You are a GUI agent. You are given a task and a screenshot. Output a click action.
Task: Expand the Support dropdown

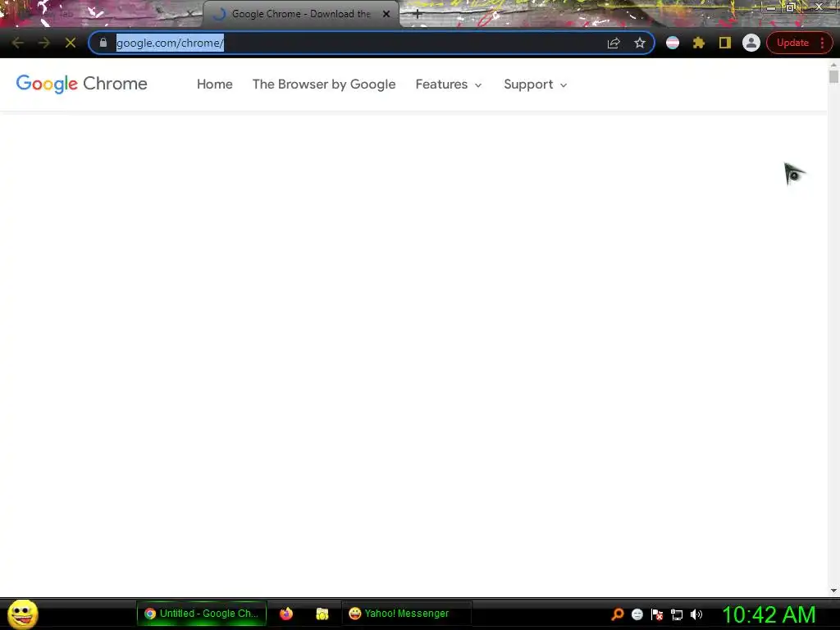pos(535,84)
